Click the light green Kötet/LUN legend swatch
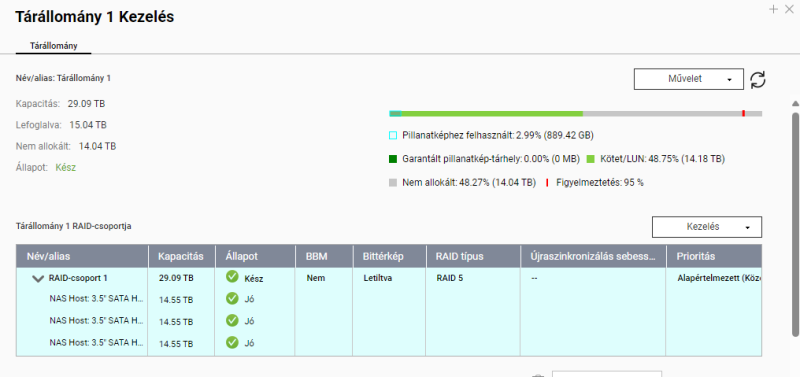Screen dimensions: 800x377 pos(591,159)
